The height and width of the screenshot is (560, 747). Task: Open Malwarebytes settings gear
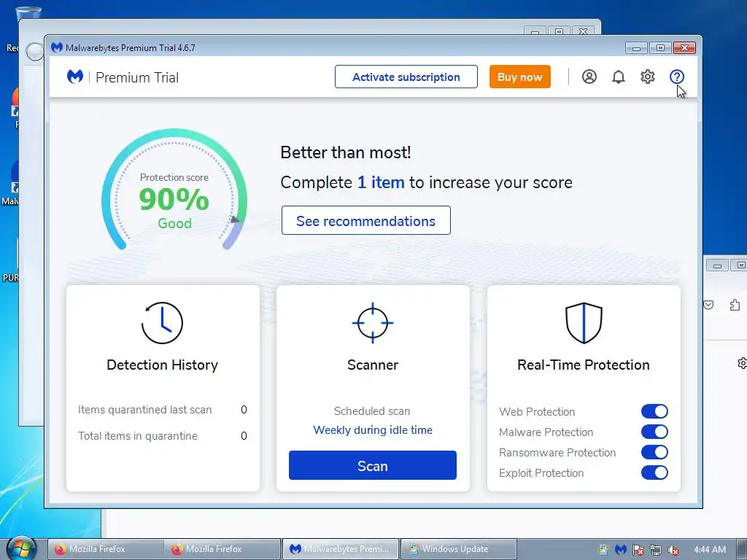648,77
